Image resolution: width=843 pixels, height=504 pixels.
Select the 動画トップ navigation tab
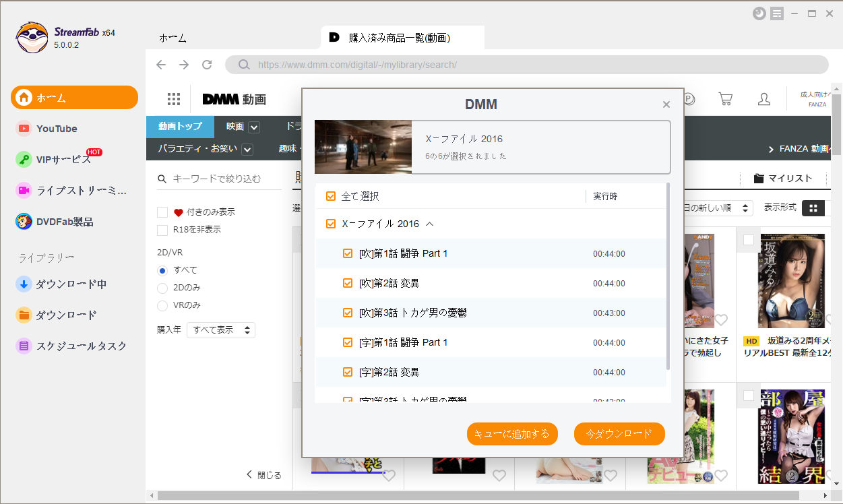point(180,127)
